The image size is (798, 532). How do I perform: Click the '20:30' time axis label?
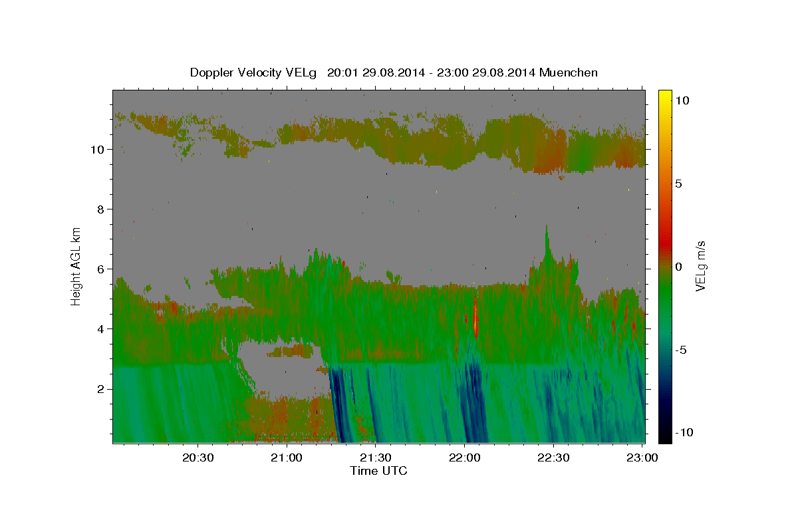[x=198, y=458]
